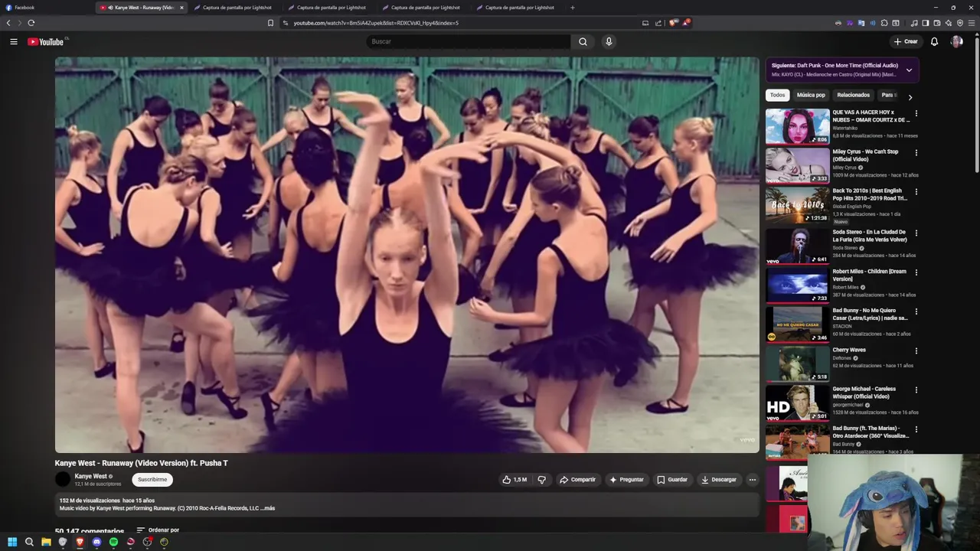Screen dimensions: 980x551
Task: Open Brave VPN shield icon
Action: coord(960,23)
